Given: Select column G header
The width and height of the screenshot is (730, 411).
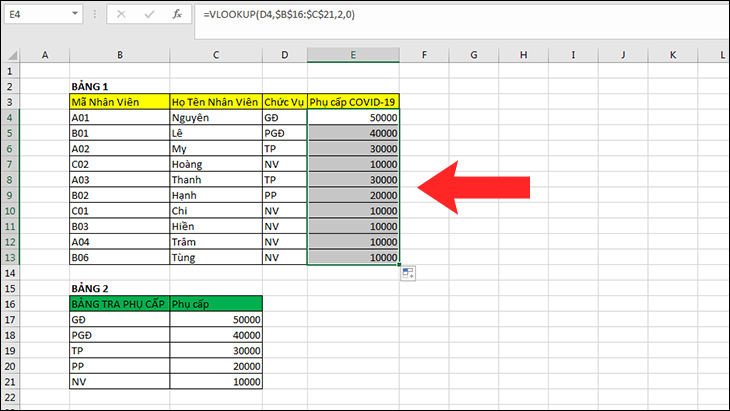Looking at the screenshot, I should coord(474,55).
